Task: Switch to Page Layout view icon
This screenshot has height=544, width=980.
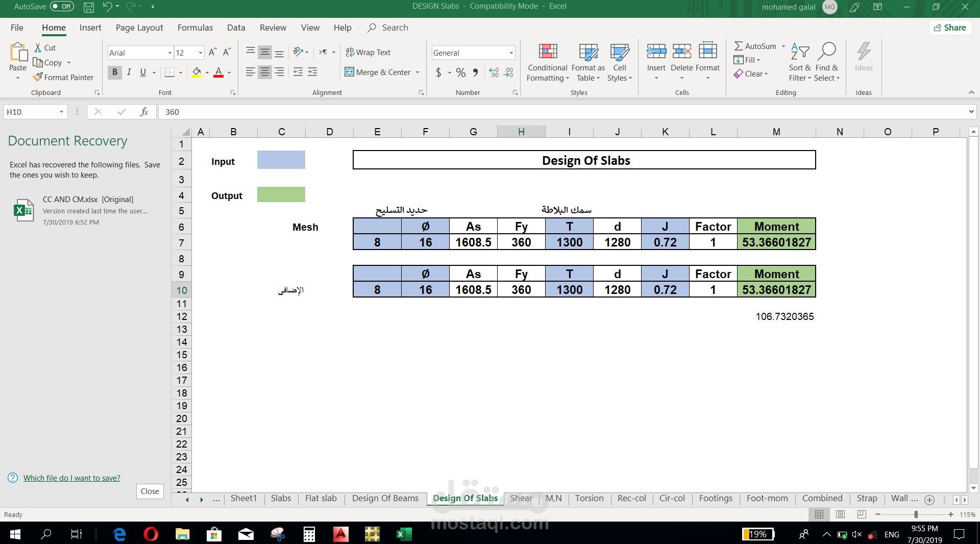Action: pyautogui.click(x=841, y=514)
